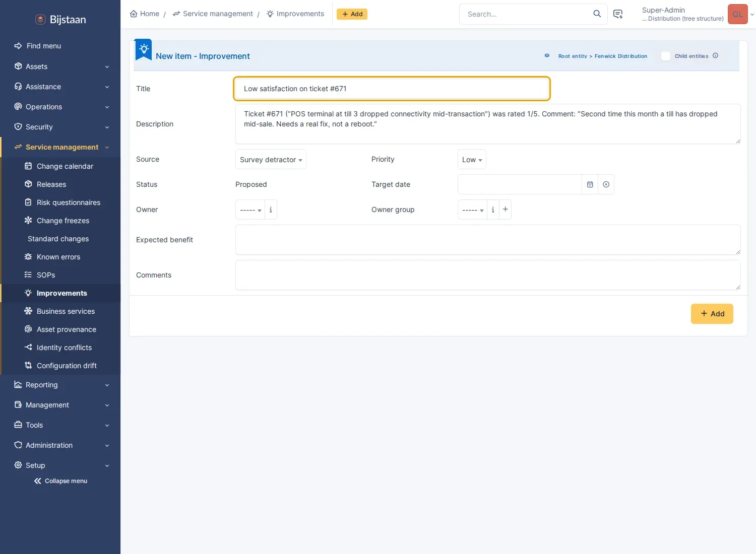Go to Home breadcrumb link
Image resolution: width=756 pixels, height=554 pixels.
click(145, 14)
